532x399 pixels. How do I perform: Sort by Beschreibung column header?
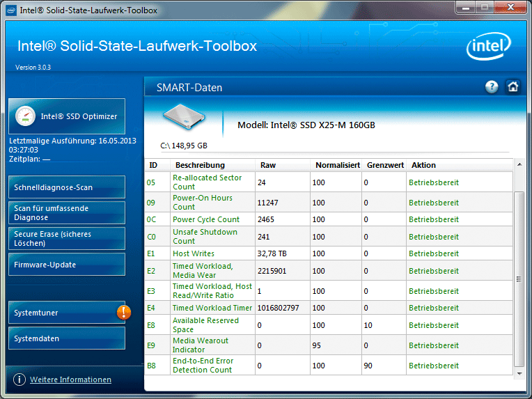coord(212,165)
